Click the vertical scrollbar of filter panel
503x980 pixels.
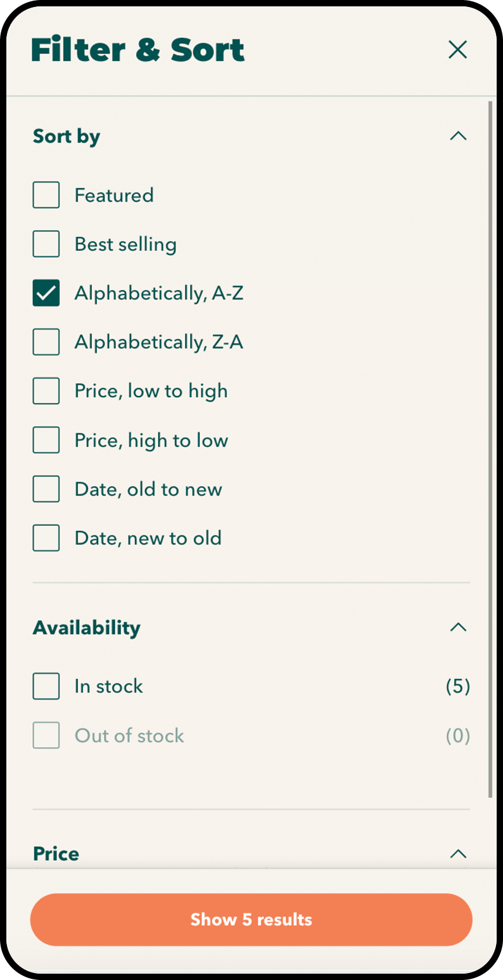491,443
